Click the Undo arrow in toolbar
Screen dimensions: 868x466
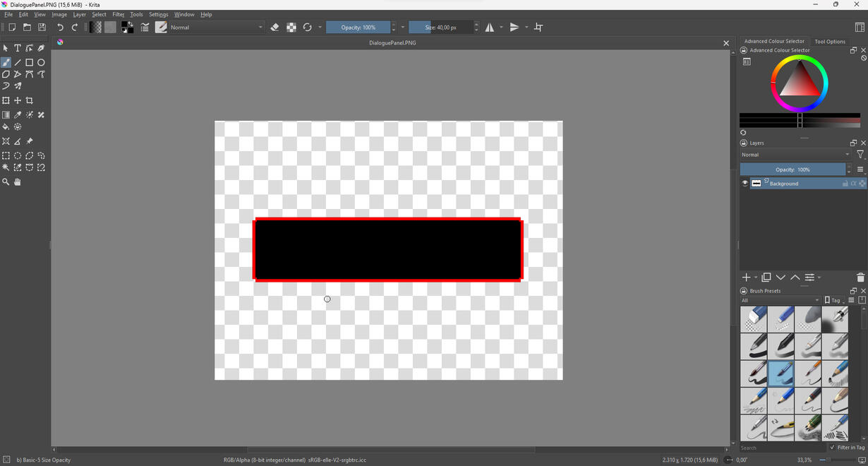(60, 28)
